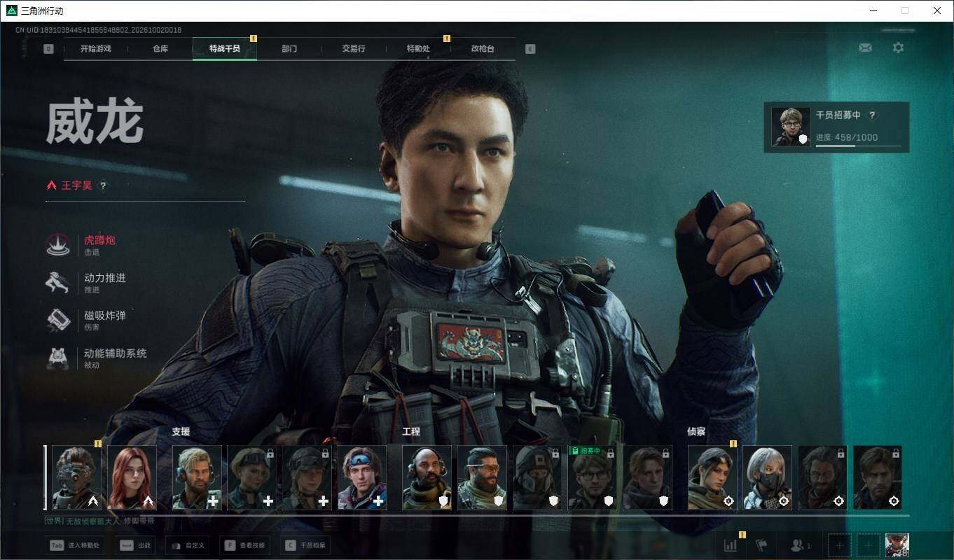This screenshot has width=954, height=560.
Task: Select the 动能辅助系统 passive skill icon
Action: pos(57,358)
